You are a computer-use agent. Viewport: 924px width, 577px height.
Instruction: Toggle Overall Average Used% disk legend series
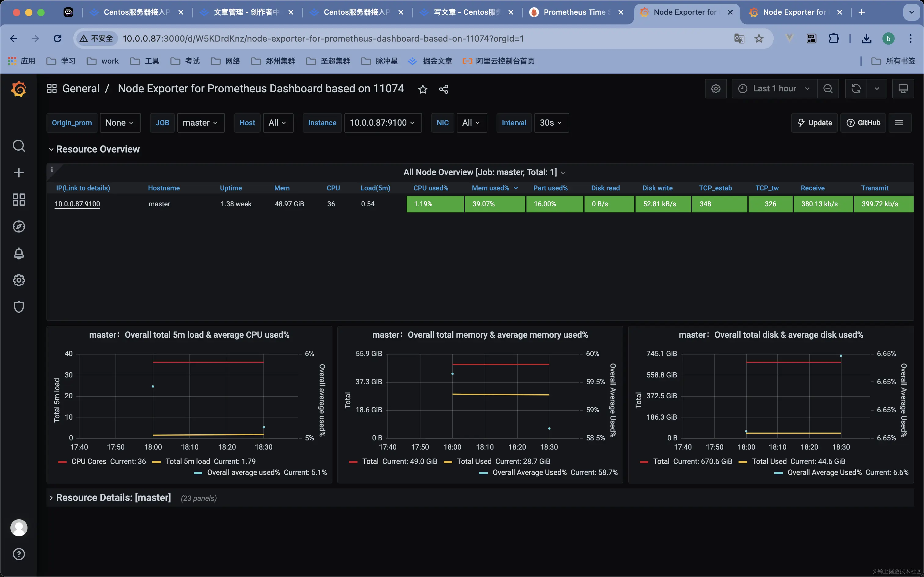point(824,472)
